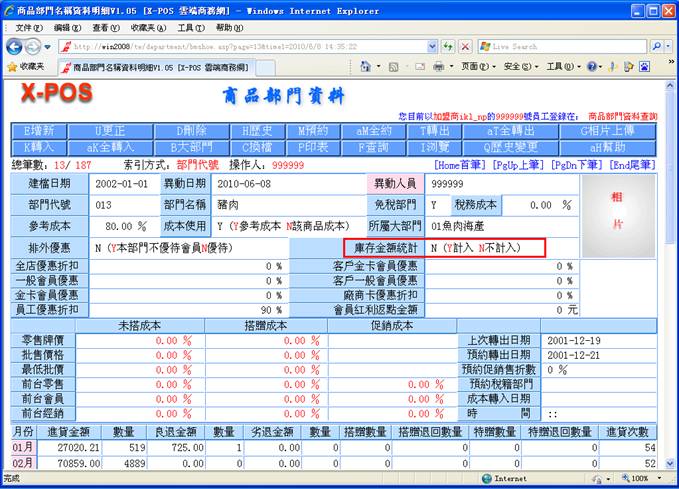Click the help question mark icon
The width and height of the screenshot is (679, 489).
click(x=592, y=66)
